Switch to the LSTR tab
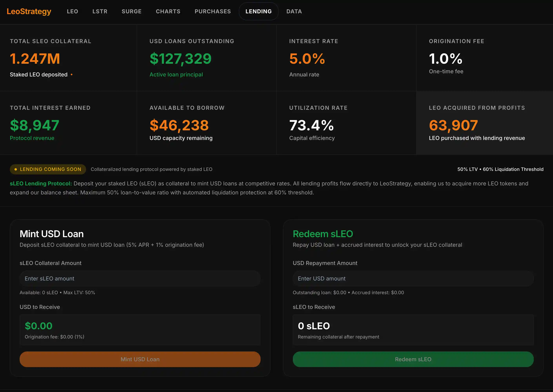 pos(100,11)
